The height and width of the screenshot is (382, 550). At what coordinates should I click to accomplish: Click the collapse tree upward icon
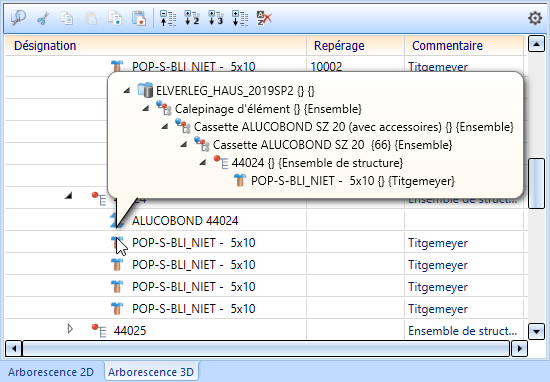click(168, 18)
